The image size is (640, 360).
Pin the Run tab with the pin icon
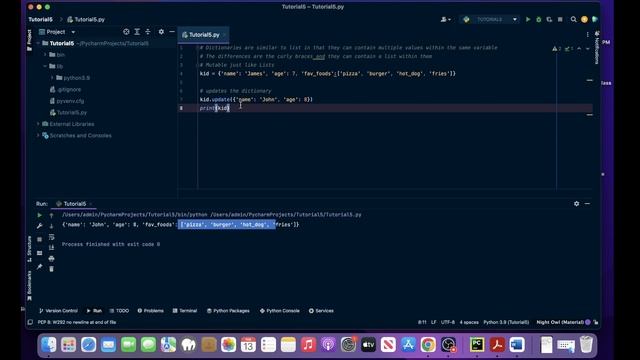[40, 267]
